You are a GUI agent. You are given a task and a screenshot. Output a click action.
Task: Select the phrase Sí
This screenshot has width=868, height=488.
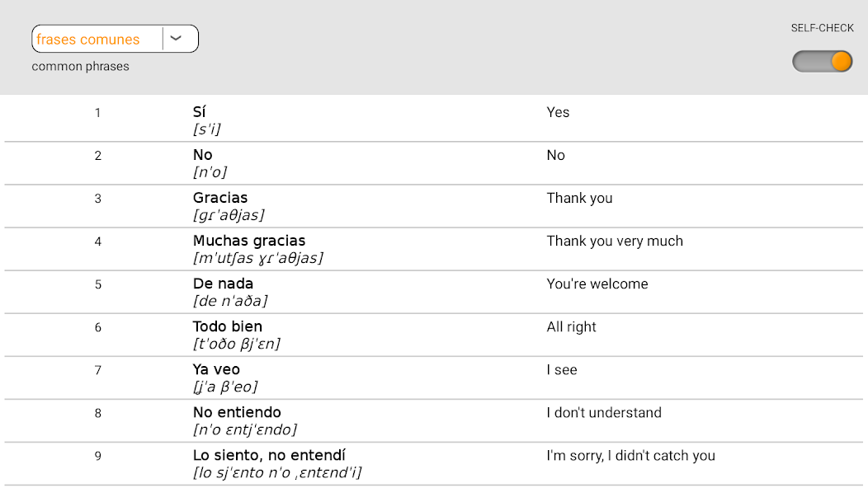click(200, 112)
